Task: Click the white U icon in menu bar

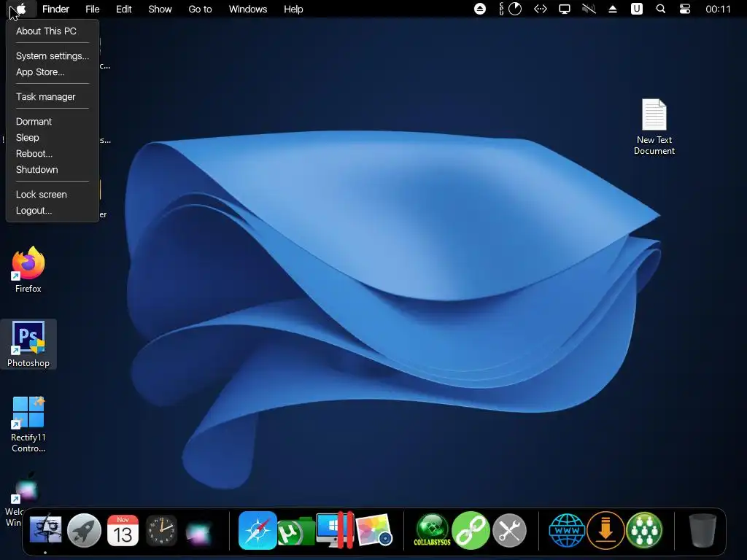Action: (636, 9)
